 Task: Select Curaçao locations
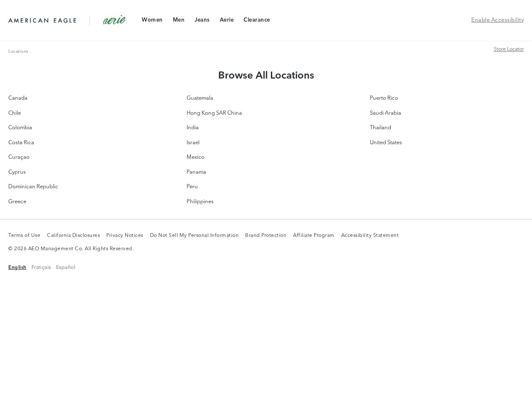click(19, 157)
